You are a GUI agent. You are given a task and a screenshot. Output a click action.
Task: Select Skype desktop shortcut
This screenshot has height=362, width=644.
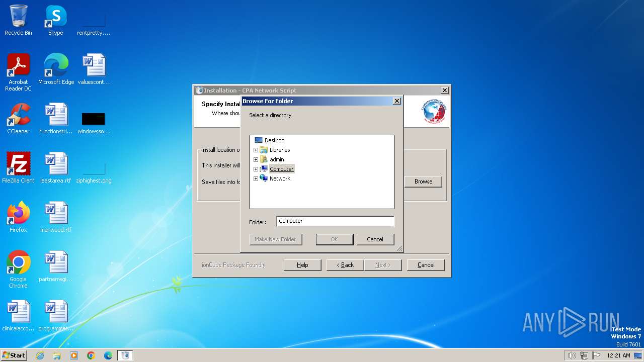coord(56,21)
